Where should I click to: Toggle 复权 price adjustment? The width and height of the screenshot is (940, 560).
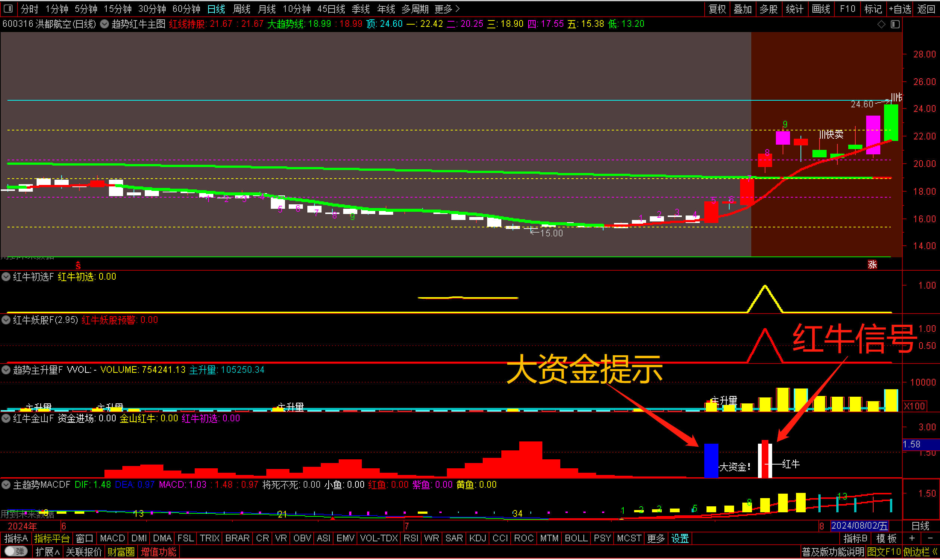tap(717, 9)
